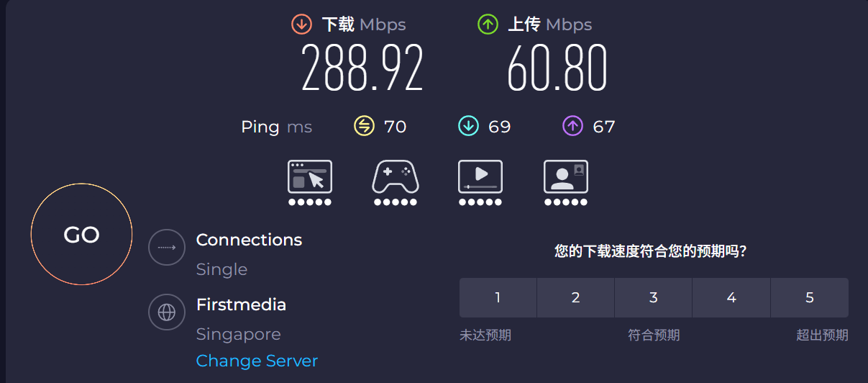Click the cyan download latency icon
The image size is (868, 383).
(x=468, y=127)
